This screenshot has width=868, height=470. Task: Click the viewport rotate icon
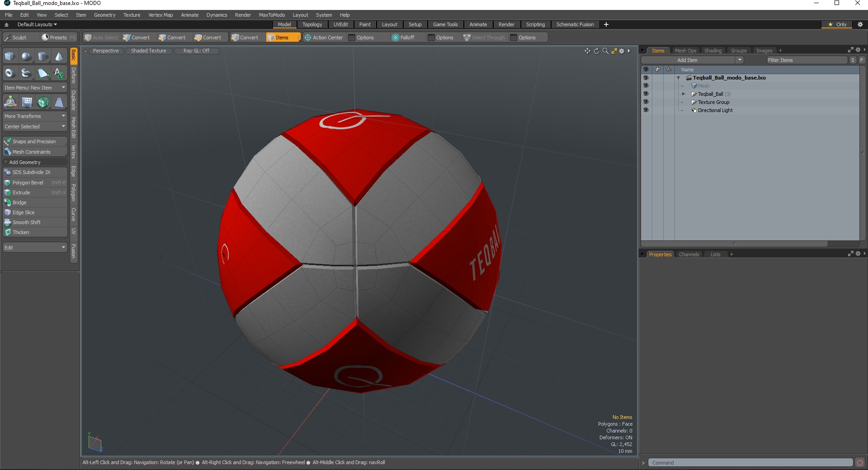point(596,51)
